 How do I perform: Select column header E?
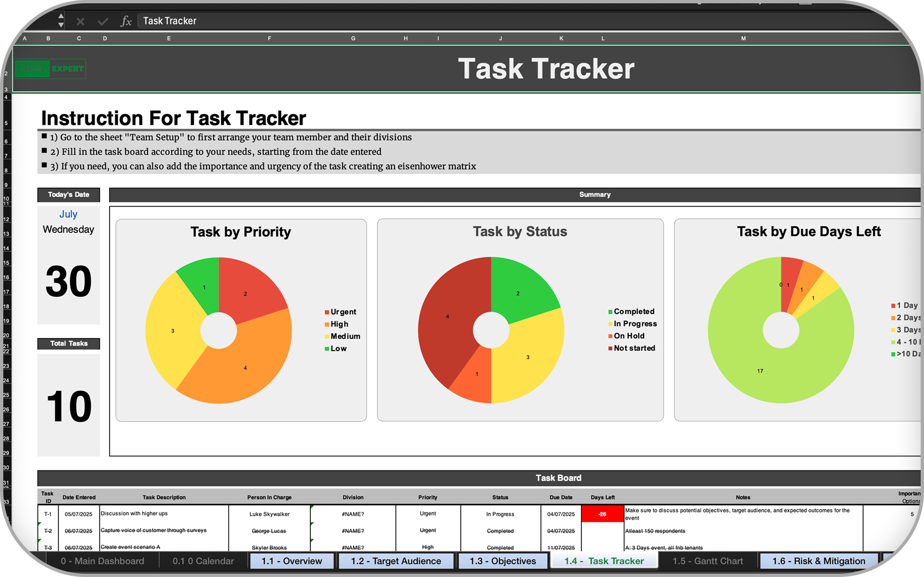pyautogui.click(x=169, y=38)
